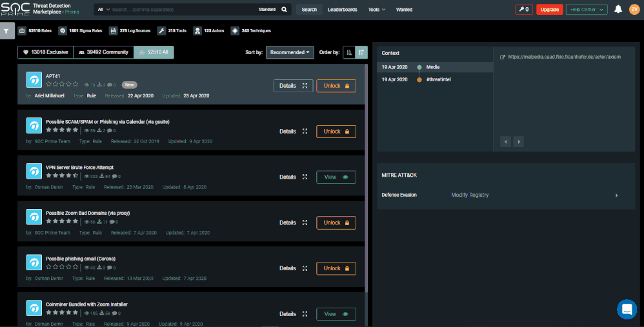Viewport: 644px width, 327px height.
Task: Open VPN Server Brute Force Attempt title
Action: (x=79, y=168)
